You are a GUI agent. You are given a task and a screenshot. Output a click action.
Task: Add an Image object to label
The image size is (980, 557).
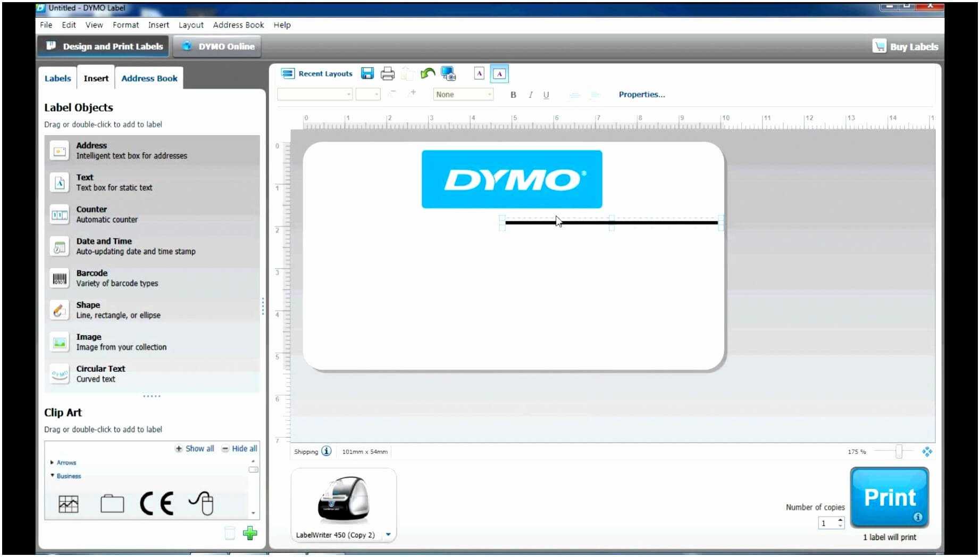152,342
